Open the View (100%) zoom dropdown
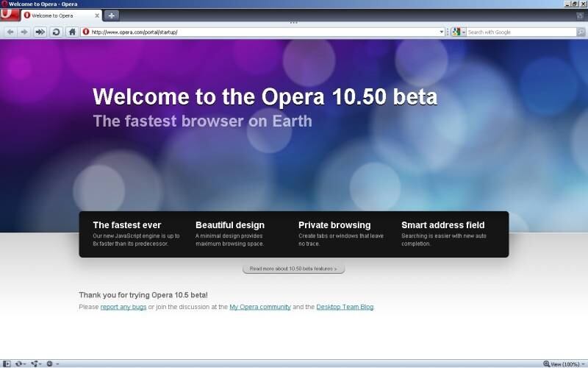The width and height of the screenshot is (588, 368). pyautogui.click(x=564, y=364)
